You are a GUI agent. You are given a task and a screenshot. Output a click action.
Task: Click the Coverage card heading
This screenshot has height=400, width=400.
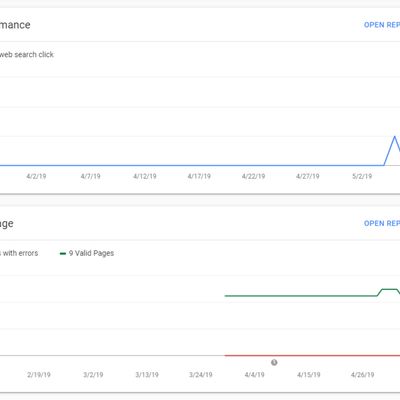coord(7,224)
